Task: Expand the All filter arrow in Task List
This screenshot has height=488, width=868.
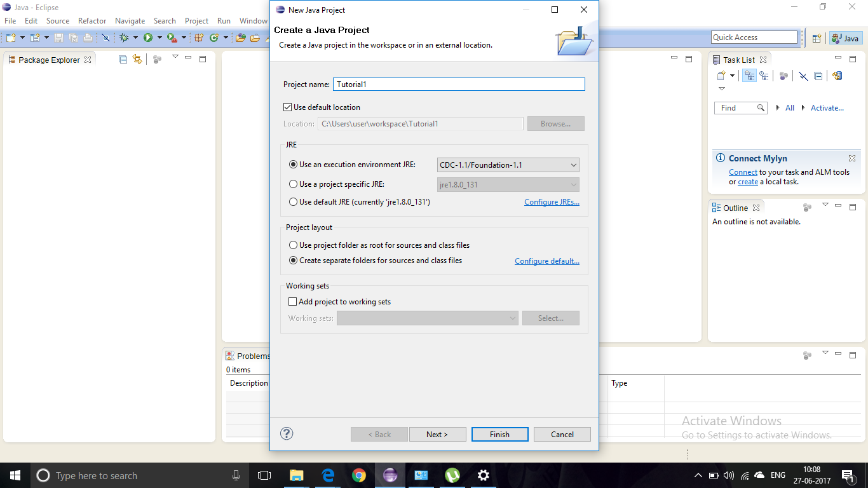Action: pos(778,108)
